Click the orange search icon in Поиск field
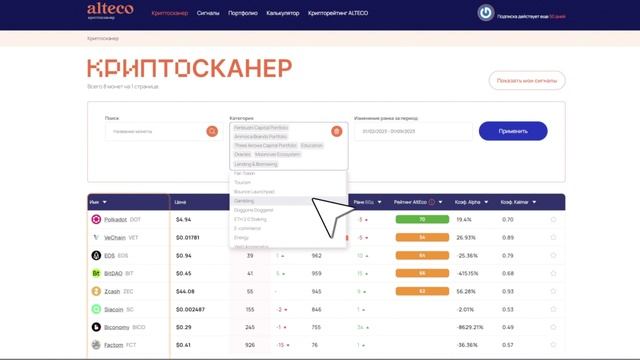Viewport: 640px width, 360px height. [212, 131]
